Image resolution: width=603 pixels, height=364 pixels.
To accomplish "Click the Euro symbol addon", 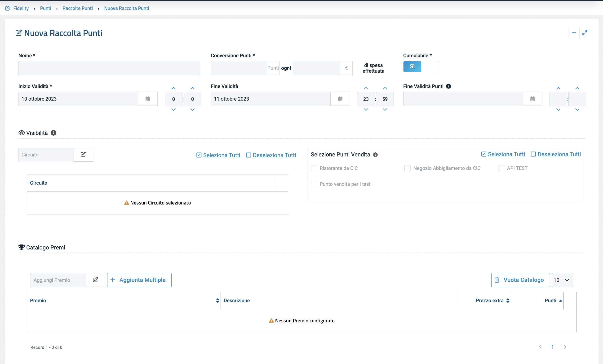I will [x=346, y=68].
